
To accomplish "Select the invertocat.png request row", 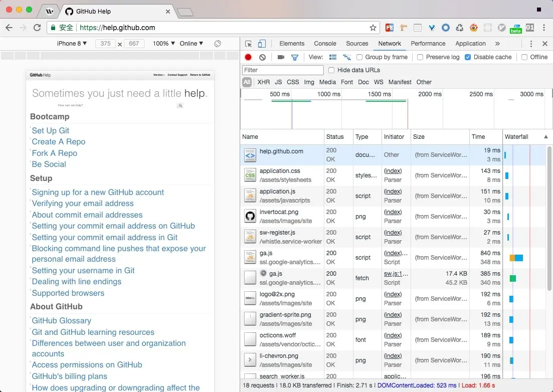I will 393,217.
